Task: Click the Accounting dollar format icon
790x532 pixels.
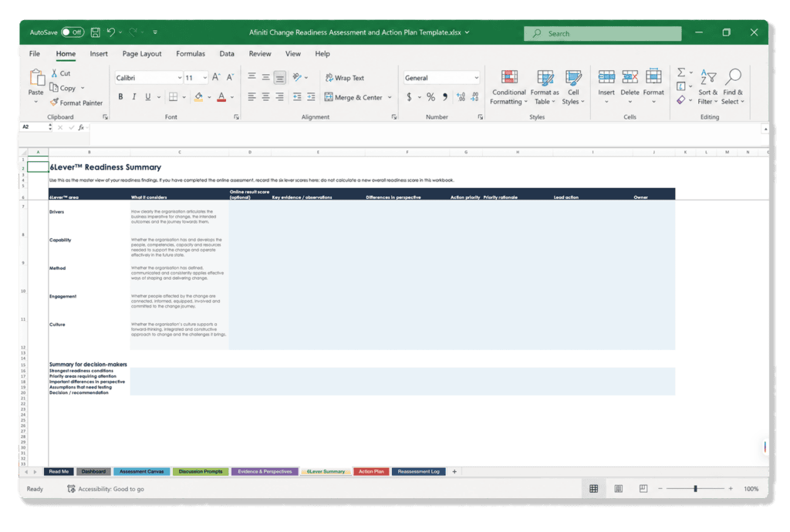Action: click(x=409, y=96)
